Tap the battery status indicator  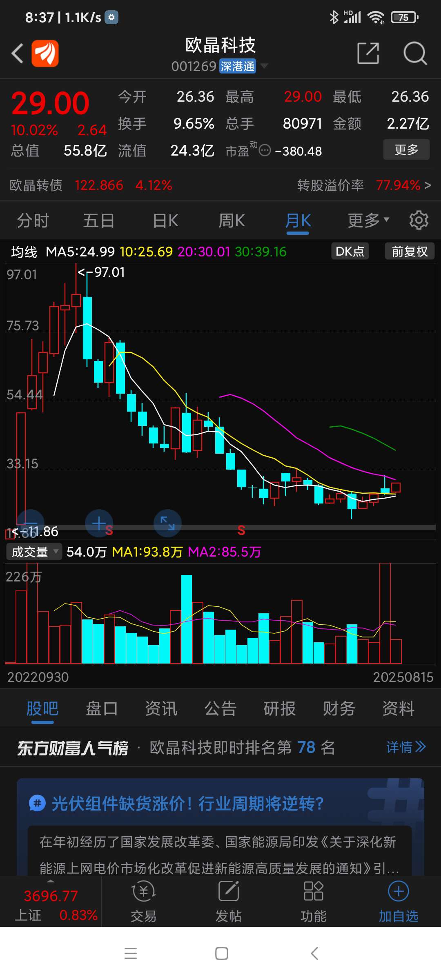pos(404,17)
